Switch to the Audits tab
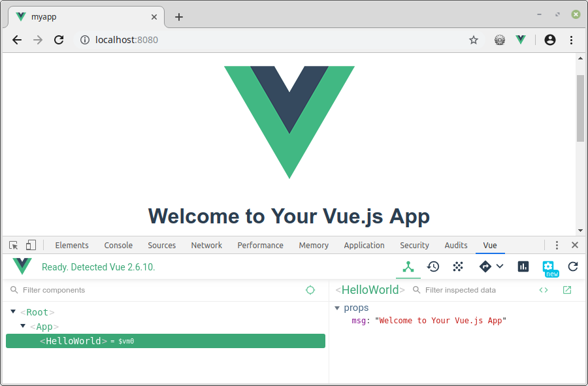Screen dimensions: 588x386 click(456, 245)
